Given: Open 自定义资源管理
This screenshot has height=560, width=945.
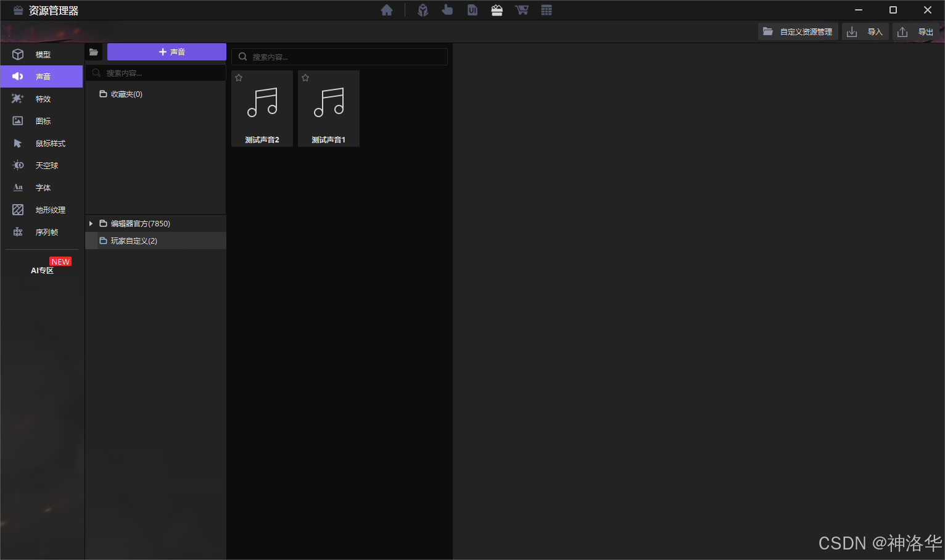Looking at the screenshot, I should [x=798, y=31].
